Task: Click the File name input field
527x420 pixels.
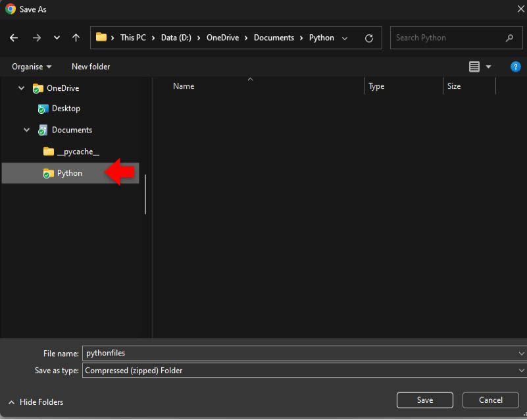Action: pyautogui.click(x=300, y=354)
